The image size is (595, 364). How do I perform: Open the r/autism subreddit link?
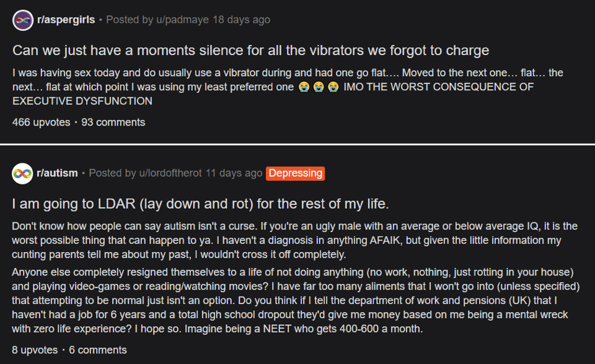tap(58, 173)
